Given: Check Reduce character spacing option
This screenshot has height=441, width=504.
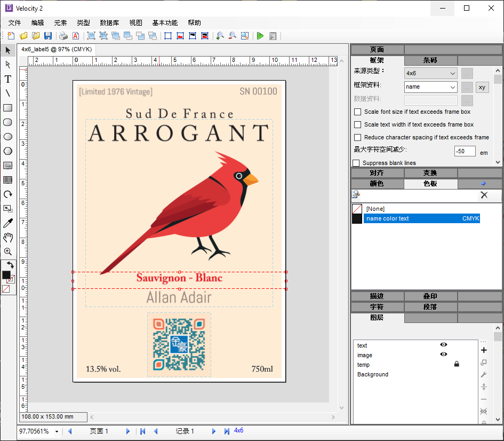Looking at the screenshot, I should click(x=358, y=138).
